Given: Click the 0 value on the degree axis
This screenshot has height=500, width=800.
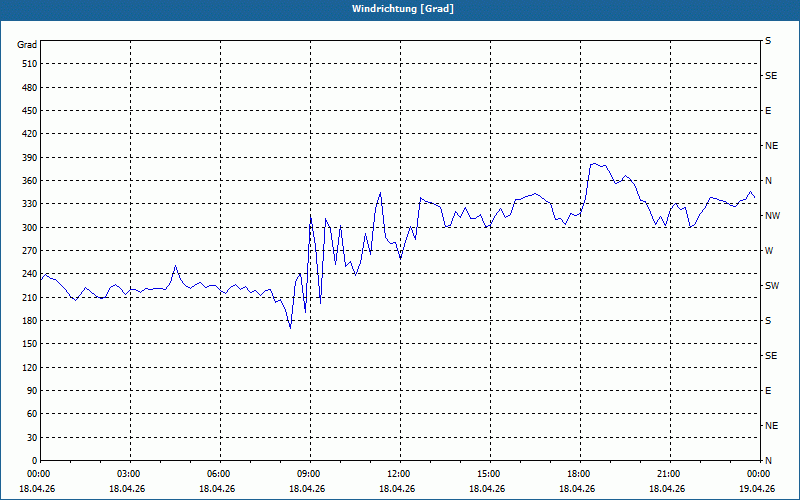Looking at the screenshot, I should click(x=35, y=460).
